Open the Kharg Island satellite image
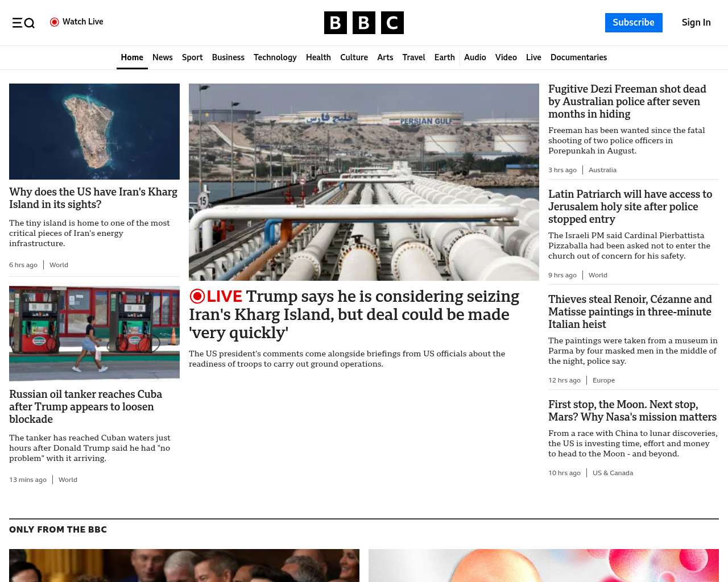Image resolution: width=728 pixels, height=582 pixels. (x=94, y=131)
